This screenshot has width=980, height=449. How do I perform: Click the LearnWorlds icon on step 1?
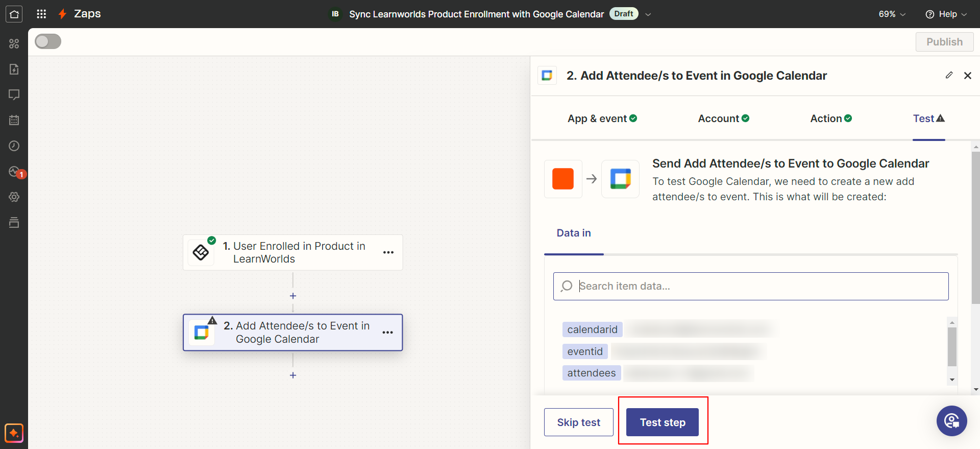(201, 252)
